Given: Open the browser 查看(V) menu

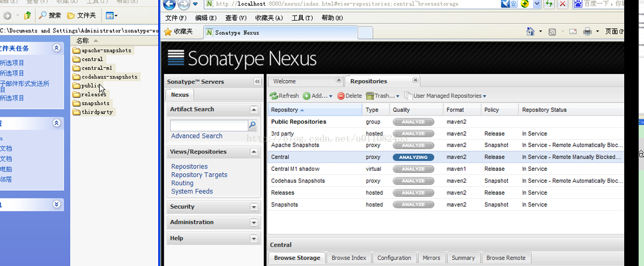Looking at the screenshot, I should point(236,18).
